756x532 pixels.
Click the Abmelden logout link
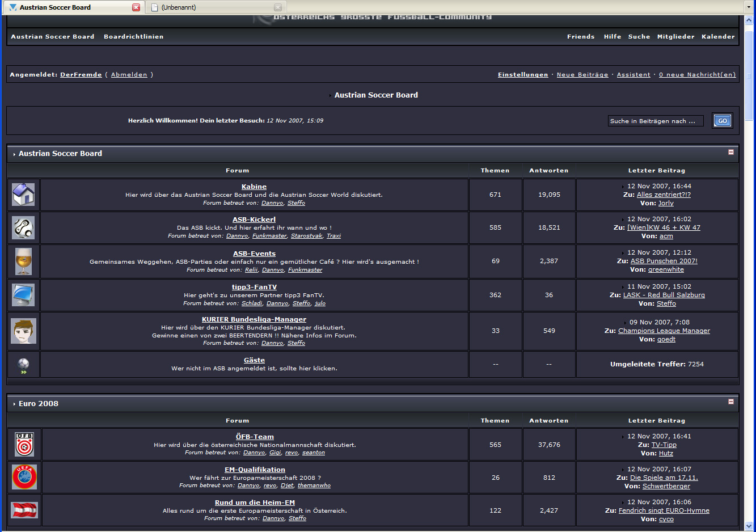[x=129, y=75]
